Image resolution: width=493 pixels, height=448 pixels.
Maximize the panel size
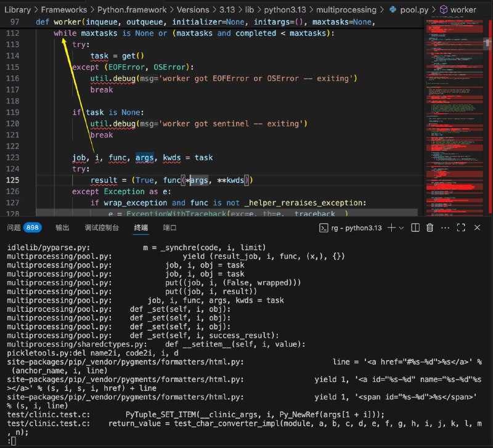click(462, 228)
